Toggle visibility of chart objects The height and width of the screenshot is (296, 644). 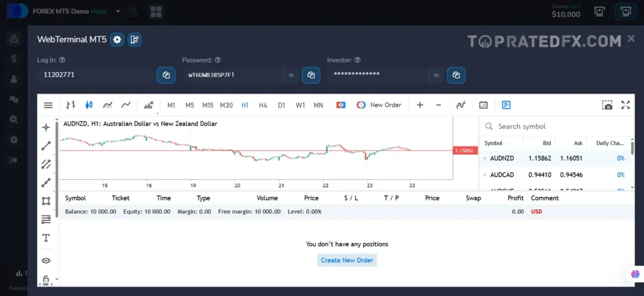coord(46,260)
